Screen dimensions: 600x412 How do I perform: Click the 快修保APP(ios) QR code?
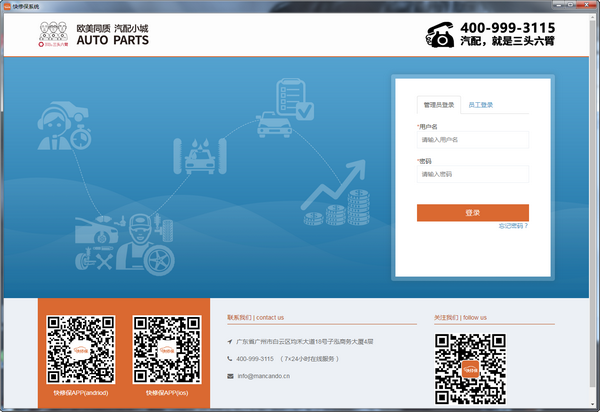coord(167,350)
